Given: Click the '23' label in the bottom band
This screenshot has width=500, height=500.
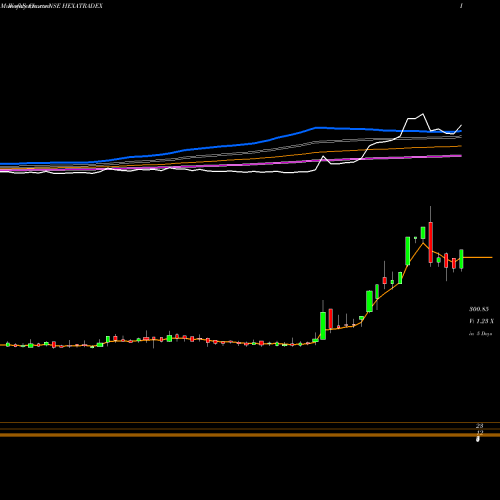Looking at the screenshot, I should [x=480, y=426].
